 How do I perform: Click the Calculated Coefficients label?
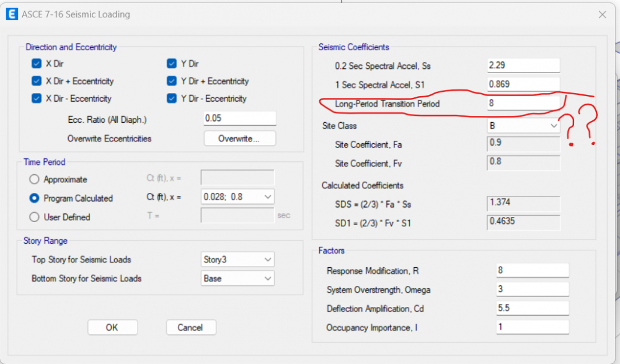(362, 185)
